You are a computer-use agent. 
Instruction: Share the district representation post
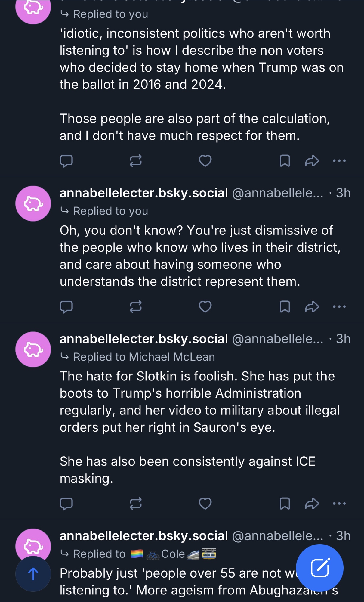[x=312, y=307]
